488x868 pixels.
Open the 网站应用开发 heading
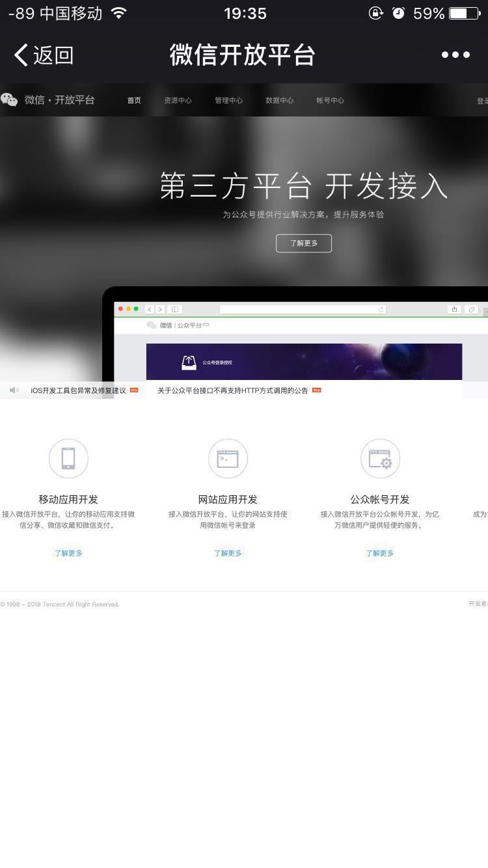pos(228,500)
